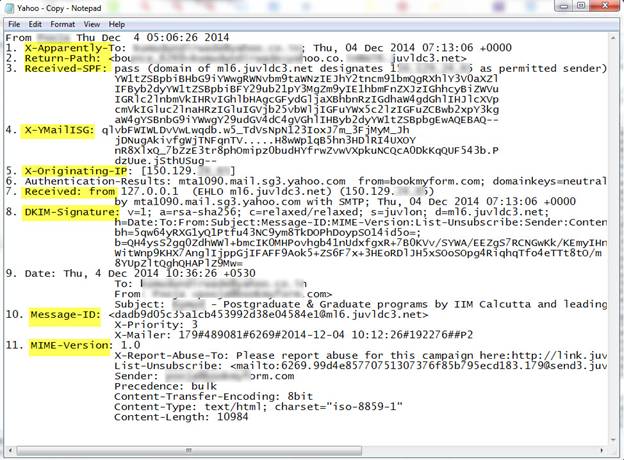Image resolution: width=624 pixels, height=460 pixels.
Task: Click the highlighted X-YMailISG header
Action: [x=59, y=131]
